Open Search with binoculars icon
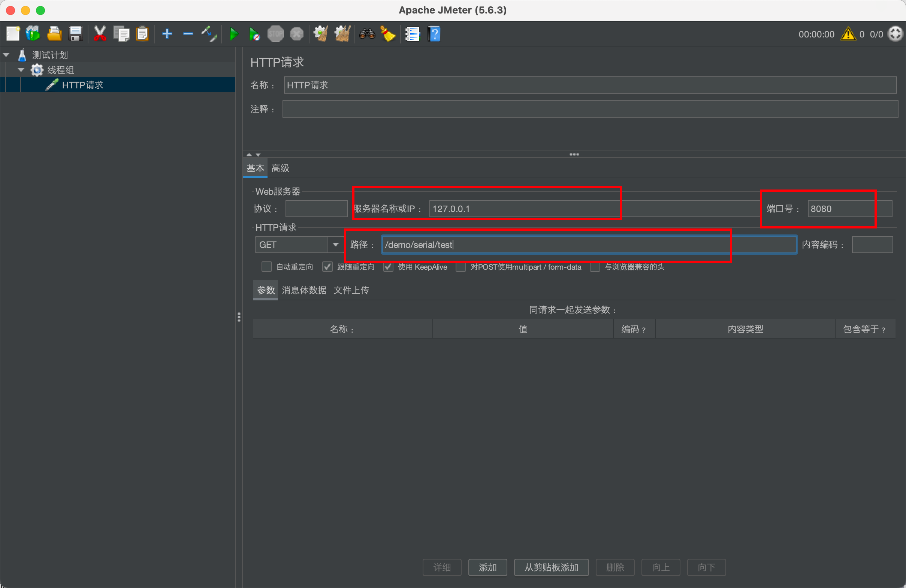 (x=367, y=34)
